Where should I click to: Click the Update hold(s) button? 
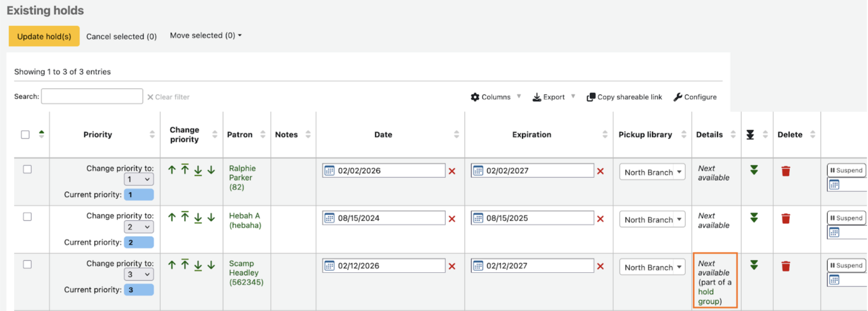(x=44, y=36)
